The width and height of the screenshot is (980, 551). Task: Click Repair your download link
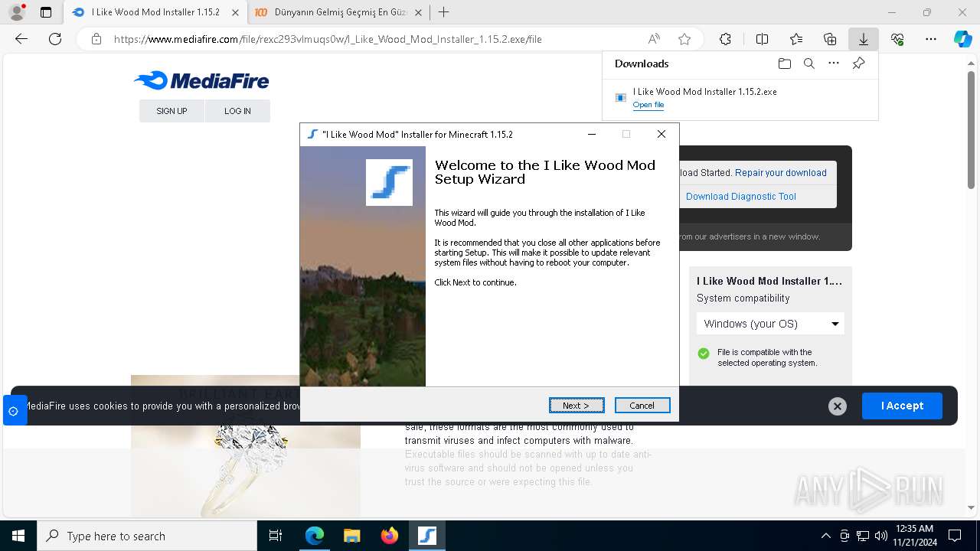click(x=781, y=173)
